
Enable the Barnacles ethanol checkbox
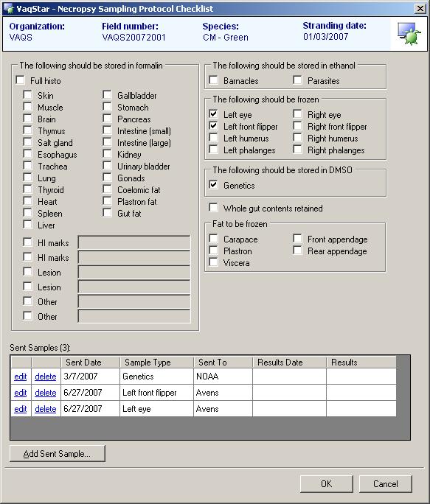(x=213, y=80)
